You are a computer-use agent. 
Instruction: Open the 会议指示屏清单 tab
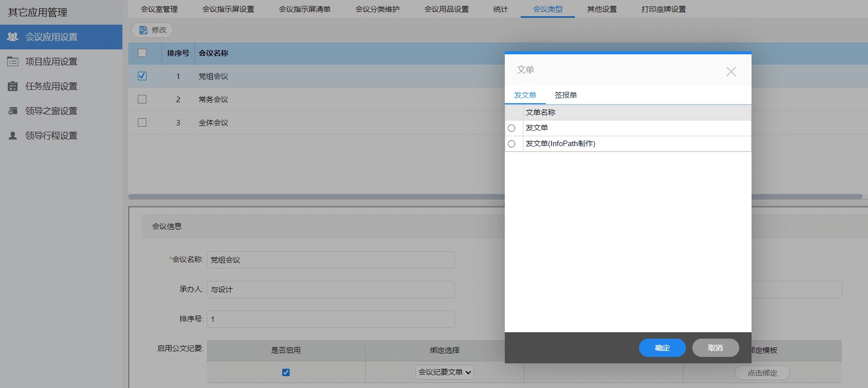[304, 9]
